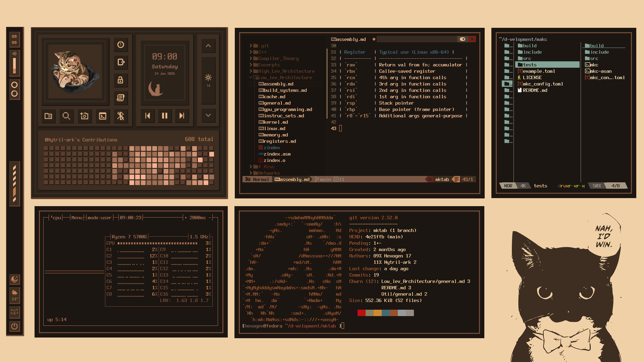Switch the mode:user option in monitor

99,218
